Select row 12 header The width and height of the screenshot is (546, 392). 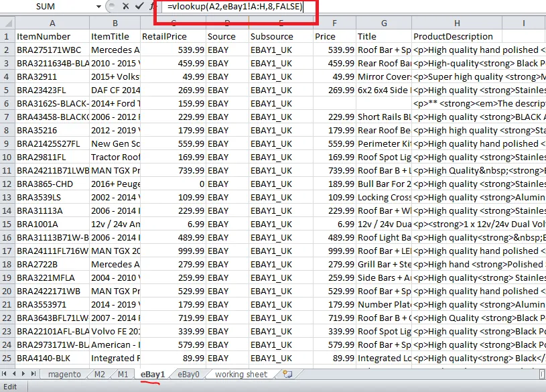click(7, 184)
